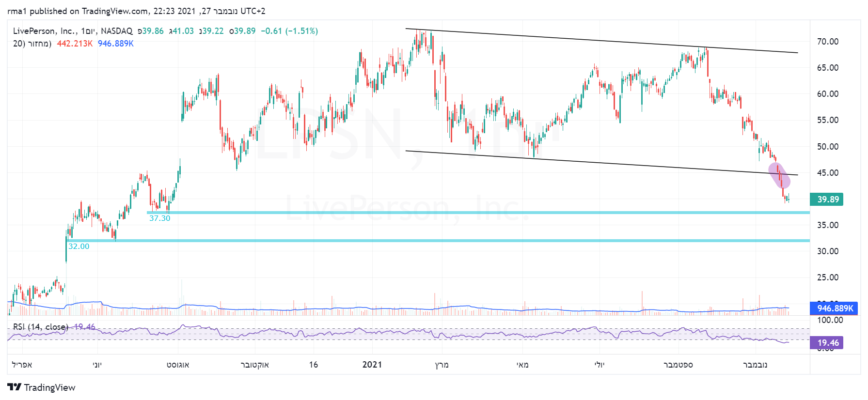
Task: Click the 45.00 price axis label
Action: point(828,173)
